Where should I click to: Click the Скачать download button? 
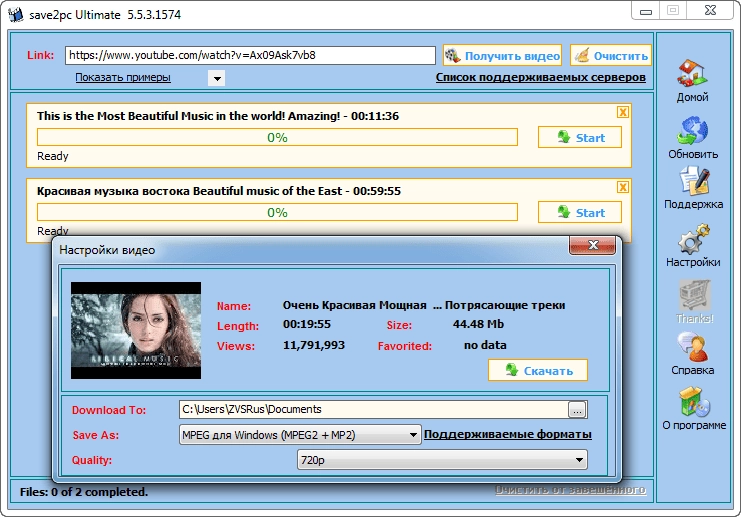coord(538,371)
